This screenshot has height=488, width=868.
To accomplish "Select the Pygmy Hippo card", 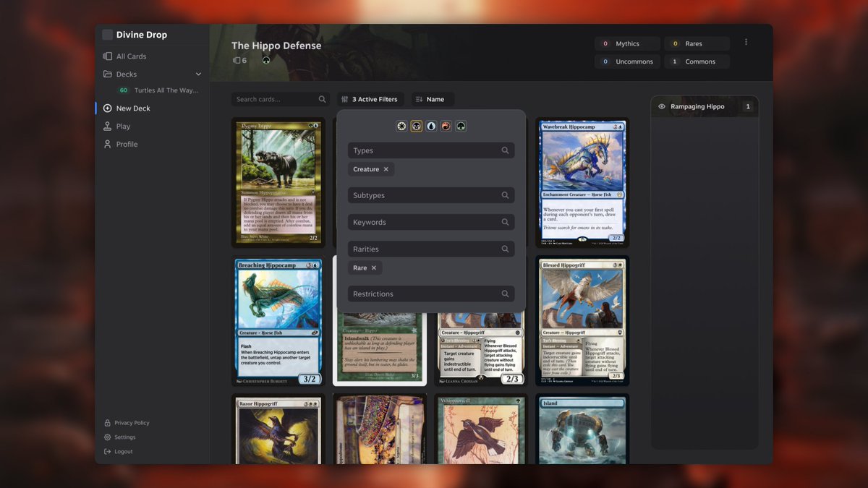I will [x=278, y=183].
